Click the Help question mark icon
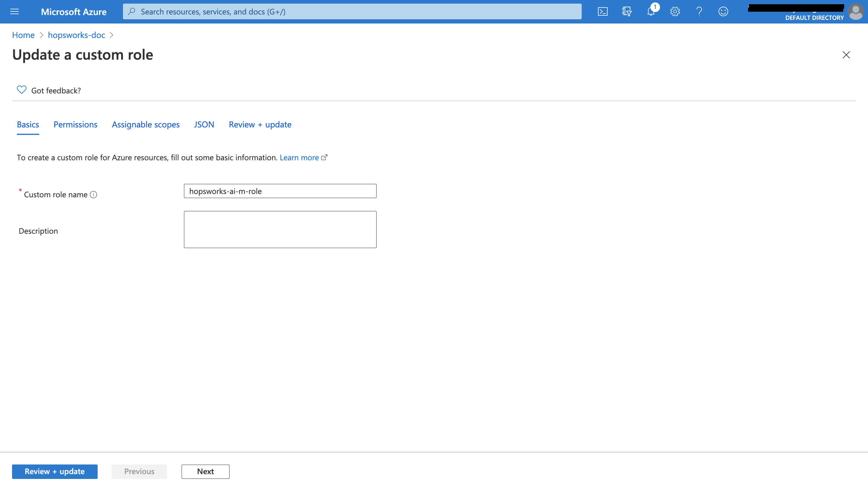 699,11
